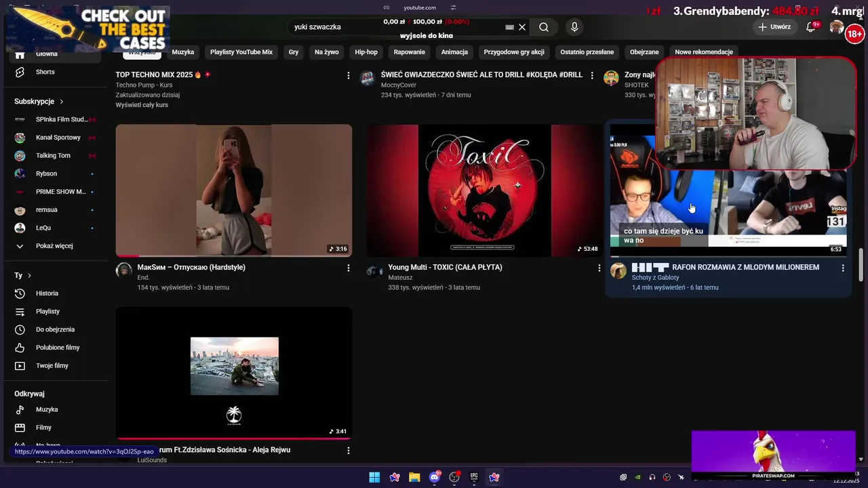Click the NVIDIA tray icon
868x488 pixels.
(x=638, y=477)
